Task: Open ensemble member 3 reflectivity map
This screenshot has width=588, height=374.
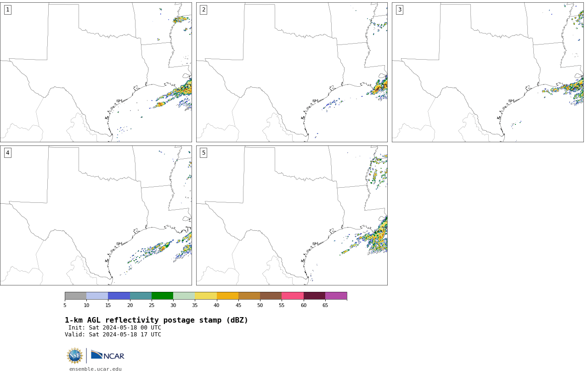Action: [488, 72]
